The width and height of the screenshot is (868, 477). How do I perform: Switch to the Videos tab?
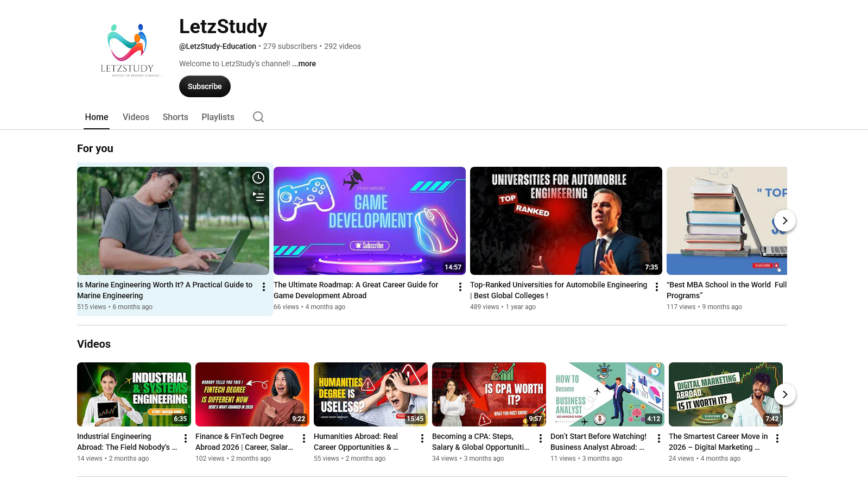click(x=136, y=117)
